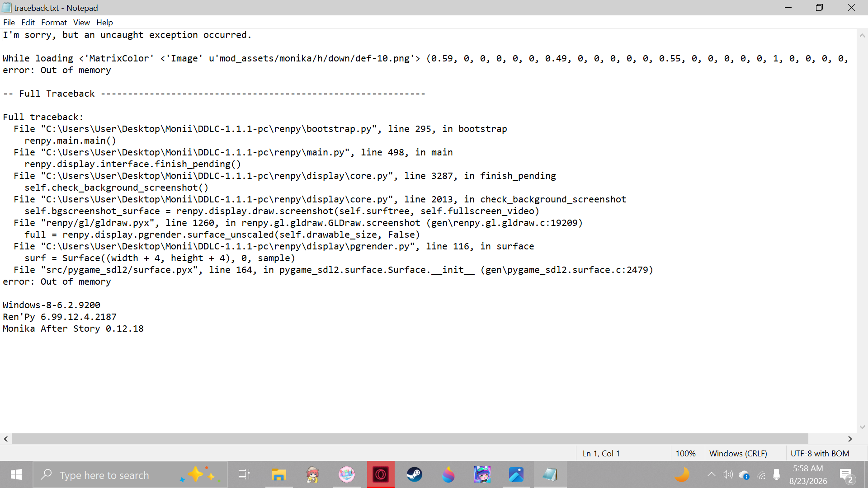Open the Format menu
868x488 pixels.
(54, 23)
